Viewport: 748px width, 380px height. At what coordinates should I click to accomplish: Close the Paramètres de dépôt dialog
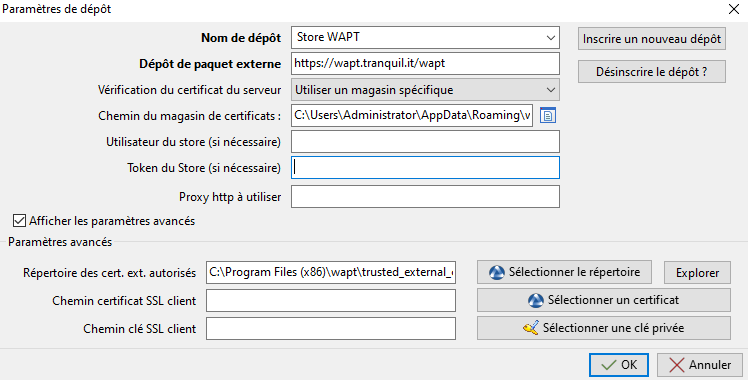[734, 9]
